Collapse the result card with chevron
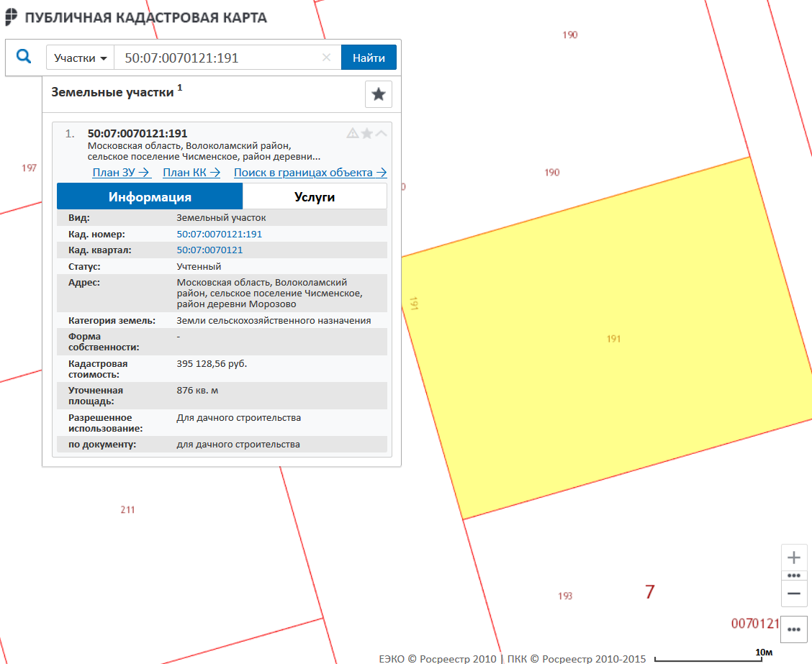 381,134
